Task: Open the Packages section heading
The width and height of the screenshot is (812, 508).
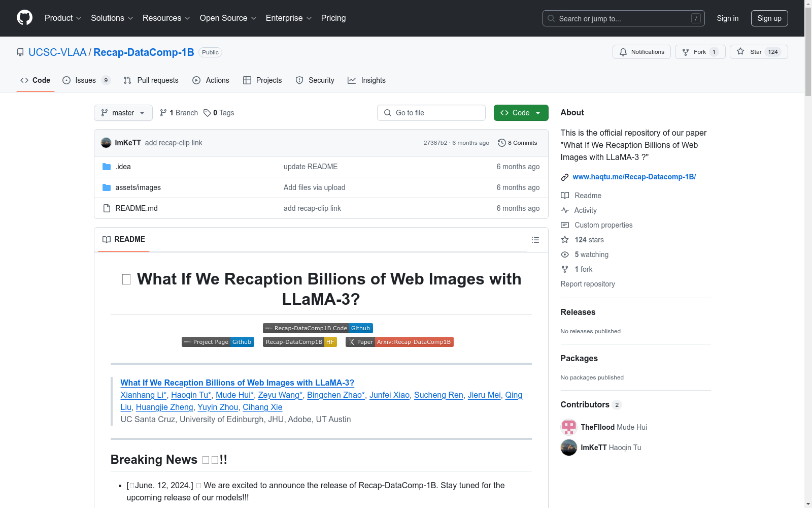Action: pyautogui.click(x=579, y=359)
